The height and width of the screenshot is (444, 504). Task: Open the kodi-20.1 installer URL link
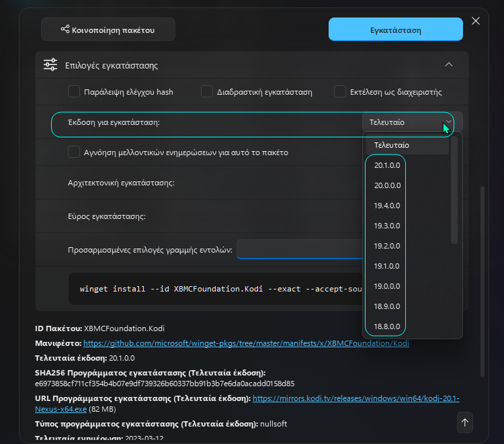point(355,398)
